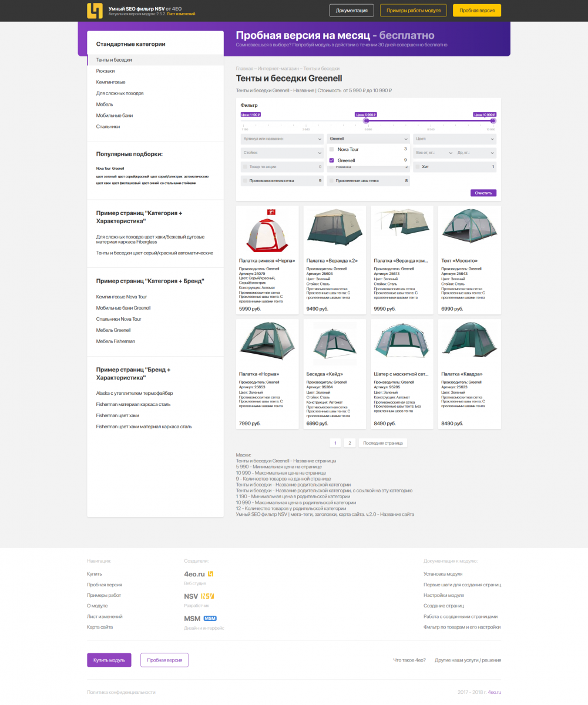588x705 pixels.
Task: Click Последняя страница pagination button
Action: pos(382,443)
